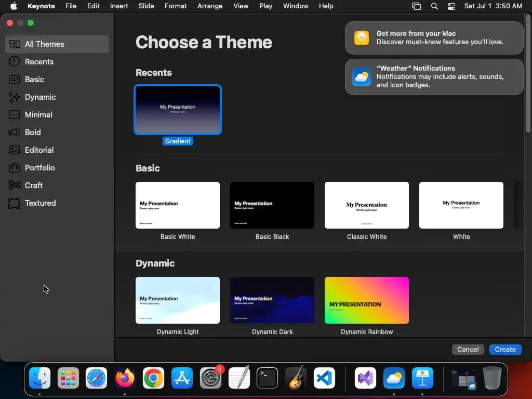The image size is (532, 399).
Task: Click the Basic category icon in sidebar
Action: (14, 79)
